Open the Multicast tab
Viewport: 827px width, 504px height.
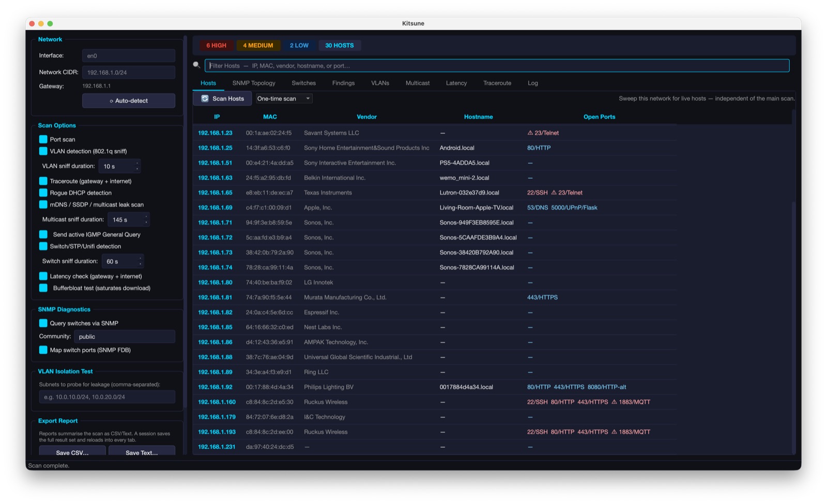tap(418, 83)
